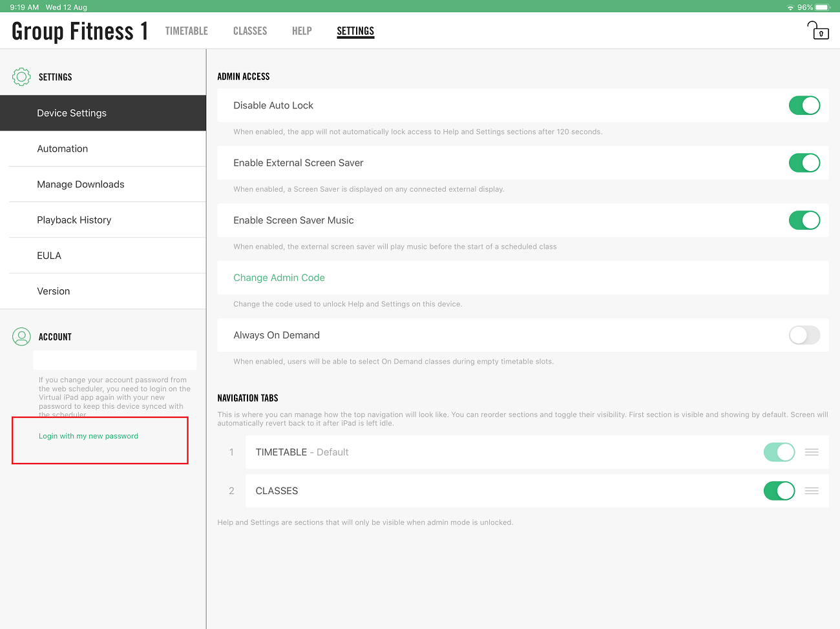Enable Always On Demand switch

(x=804, y=335)
